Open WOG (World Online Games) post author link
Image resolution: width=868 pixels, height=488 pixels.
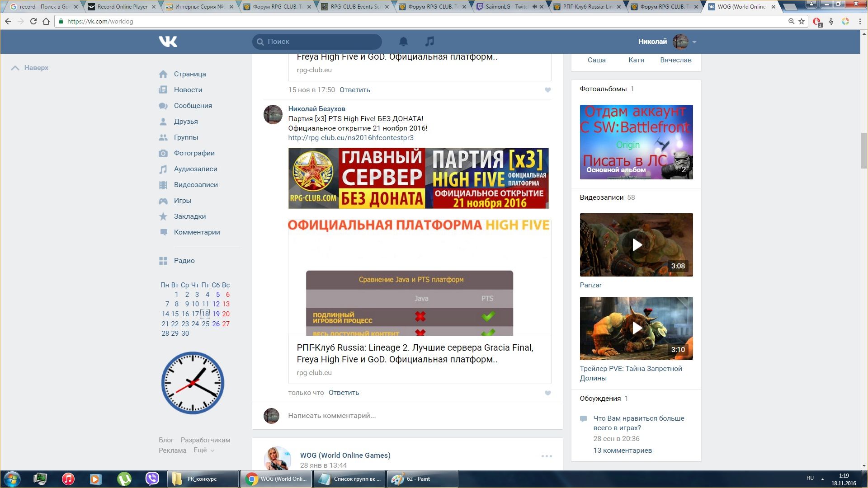[345, 455]
